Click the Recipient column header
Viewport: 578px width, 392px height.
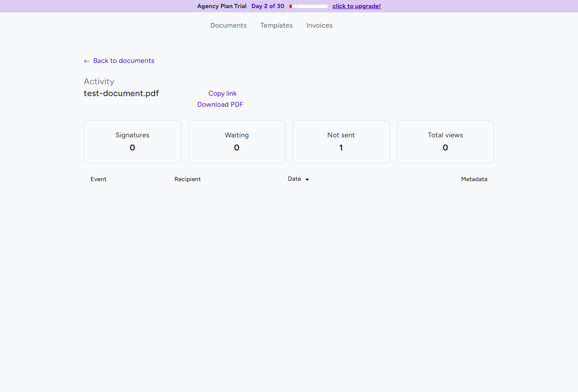(x=187, y=179)
